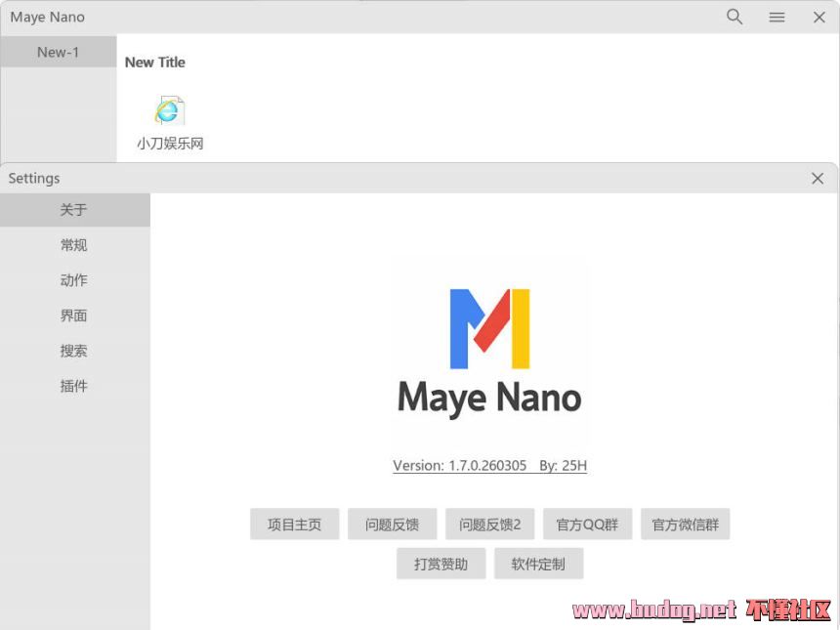Open the 插件 settings section

click(74, 386)
